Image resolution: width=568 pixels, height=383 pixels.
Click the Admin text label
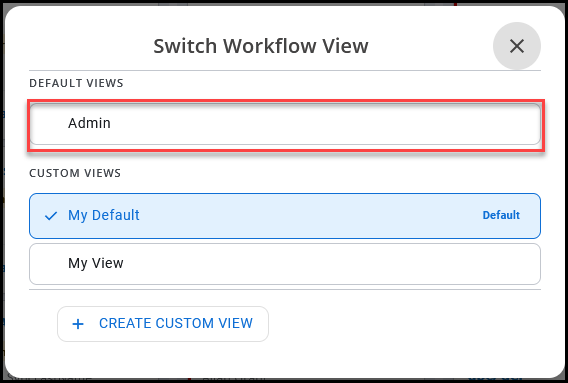(x=89, y=123)
